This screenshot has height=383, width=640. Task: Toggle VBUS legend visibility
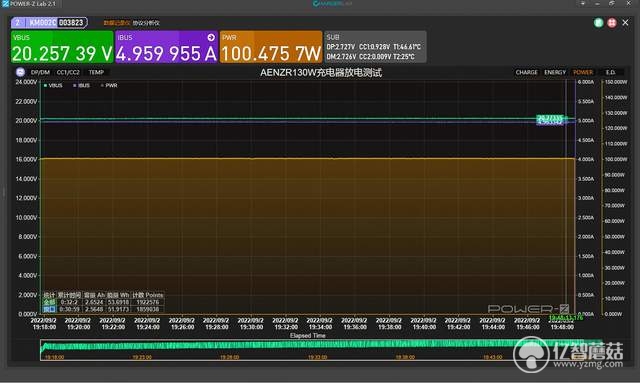click(x=53, y=85)
